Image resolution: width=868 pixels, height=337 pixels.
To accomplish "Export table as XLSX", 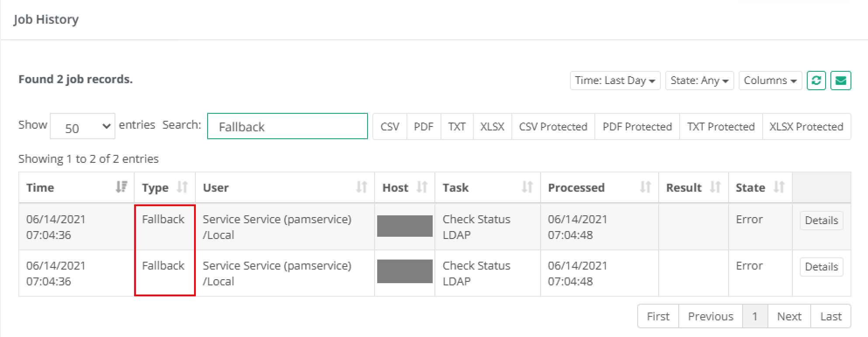I will pyautogui.click(x=493, y=126).
